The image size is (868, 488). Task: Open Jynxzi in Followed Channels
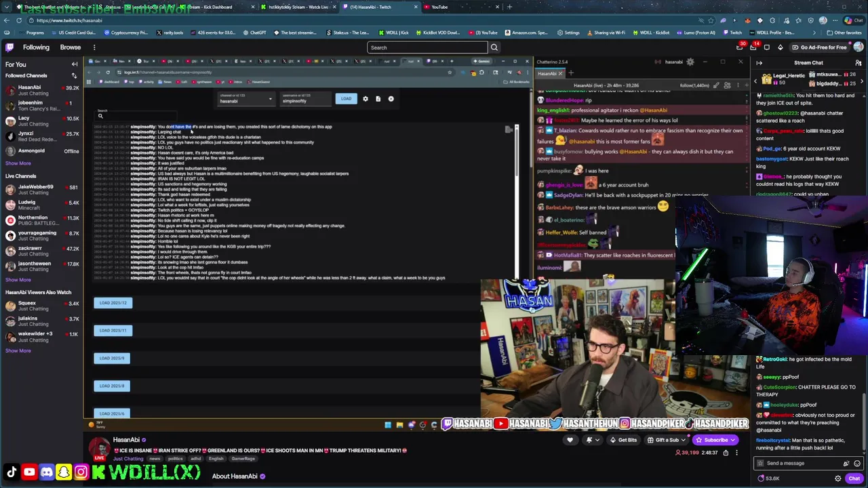coord(42,136)
